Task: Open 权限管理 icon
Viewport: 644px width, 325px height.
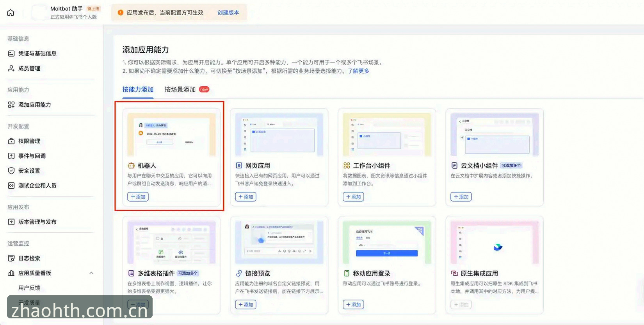Action: (x=11, y=141)
